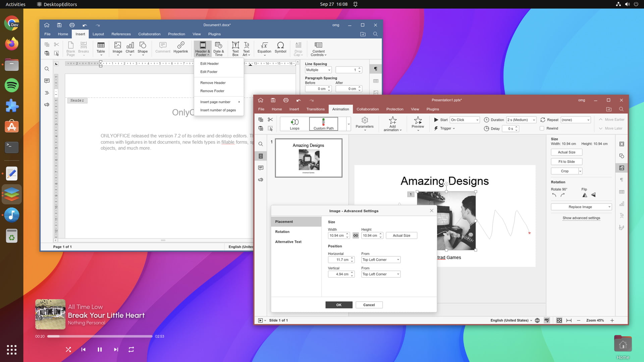Toggle constrain proportions in the settings dialog
Image resolution: width=644 pixels, height=362 pixels.
point(356,235)
